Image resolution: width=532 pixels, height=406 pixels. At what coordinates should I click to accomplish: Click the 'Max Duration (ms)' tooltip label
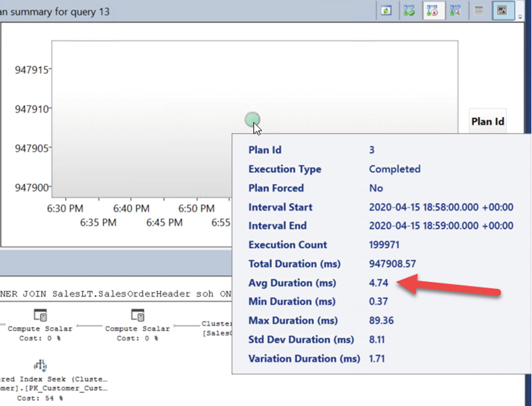click(x=293, y=321)
